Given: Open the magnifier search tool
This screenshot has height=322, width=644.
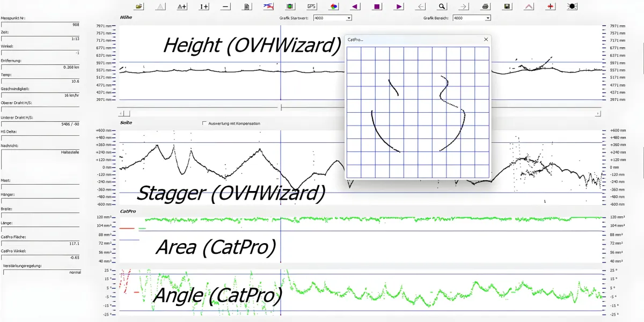Looking at the screenshot, I should pos(442,6).
